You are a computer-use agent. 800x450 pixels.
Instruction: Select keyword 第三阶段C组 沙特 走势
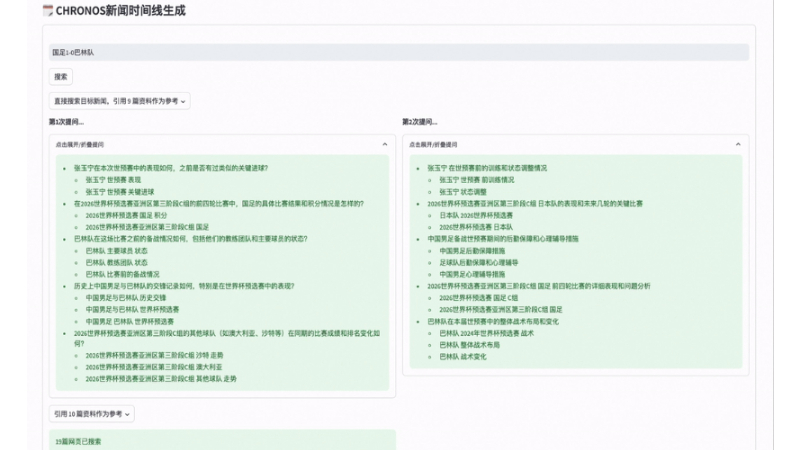[x=154, y=355]
